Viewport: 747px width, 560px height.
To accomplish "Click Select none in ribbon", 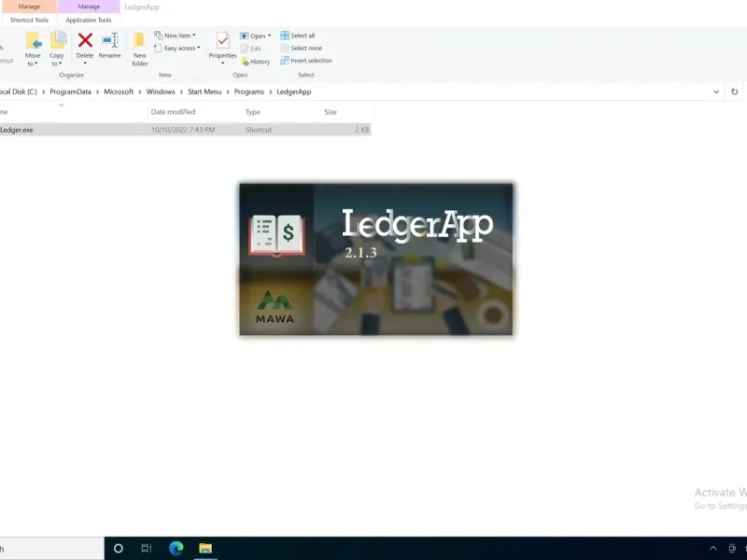I will (x=302, y=49).
